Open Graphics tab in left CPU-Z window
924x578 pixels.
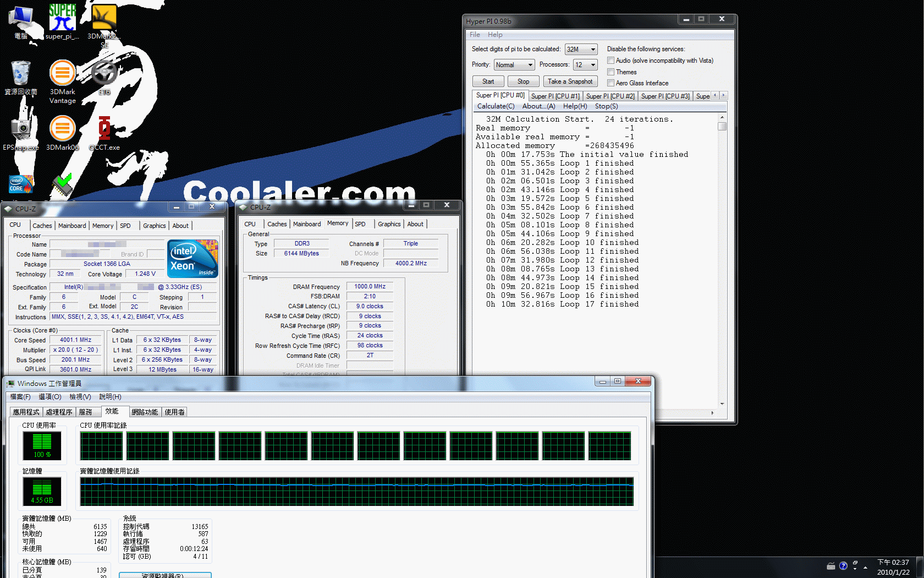coord(155,226)
